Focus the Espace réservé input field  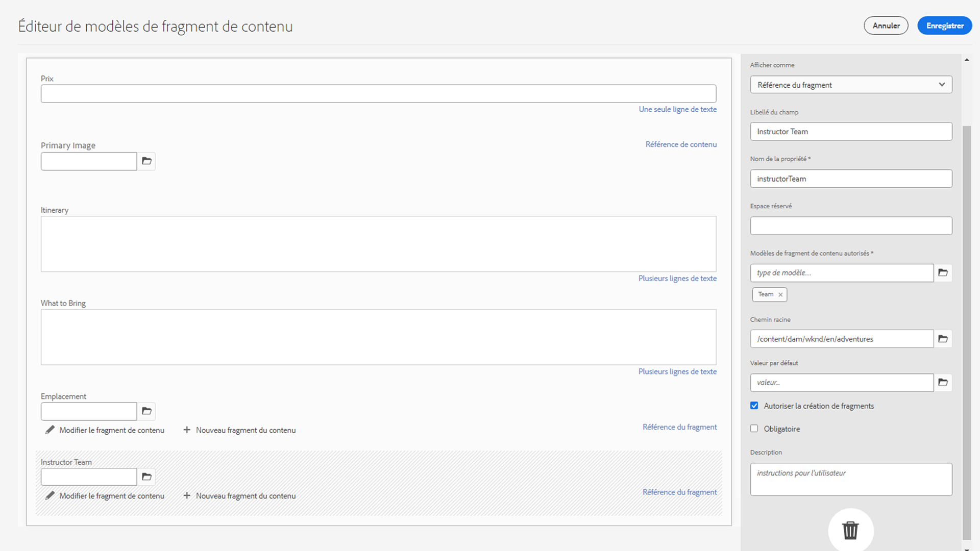tap(851, 226)
